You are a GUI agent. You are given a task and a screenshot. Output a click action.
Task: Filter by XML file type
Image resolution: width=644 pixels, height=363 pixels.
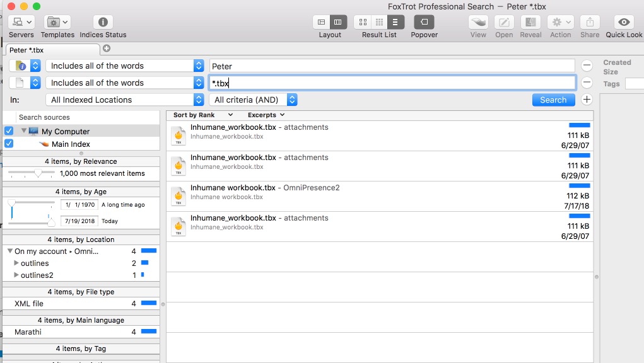point(81,304)
